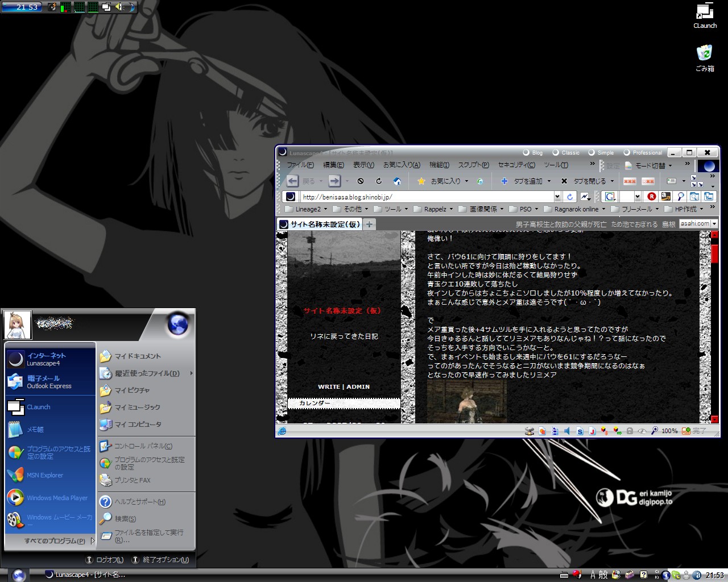728x582 pixels.
Task: Click the 100% zoom level in status bar
Action: (669, 431)
